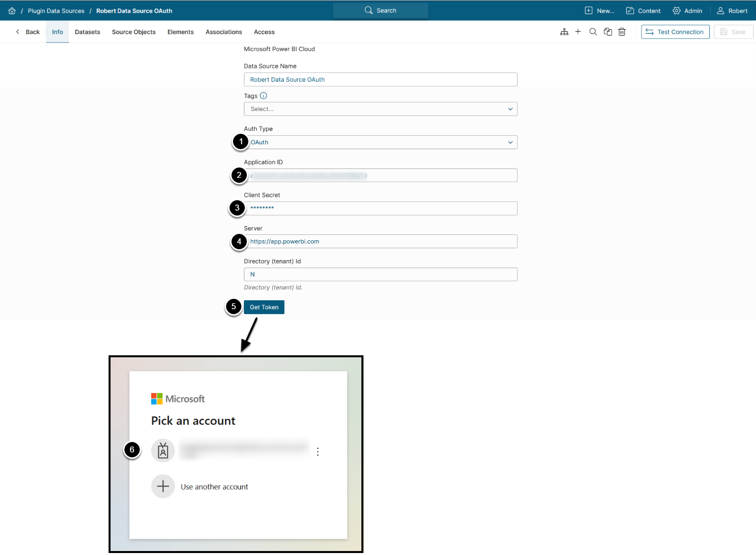Open the Source Objects tab
Viewport: 756px width, 555px height.
coord(134,32)
